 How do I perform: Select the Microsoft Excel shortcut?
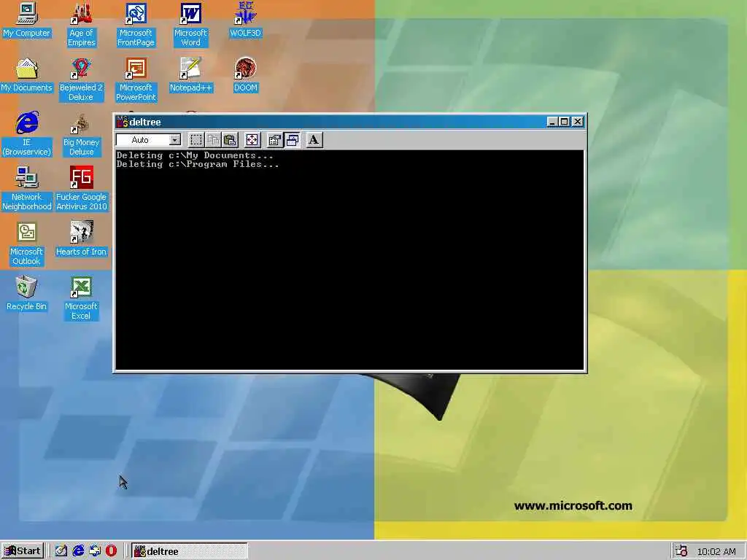[81, 298]
